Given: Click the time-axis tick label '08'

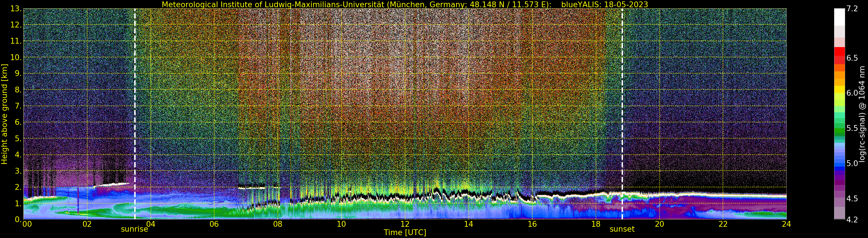Looking at the screenshot, I should [x=278, y=224].
